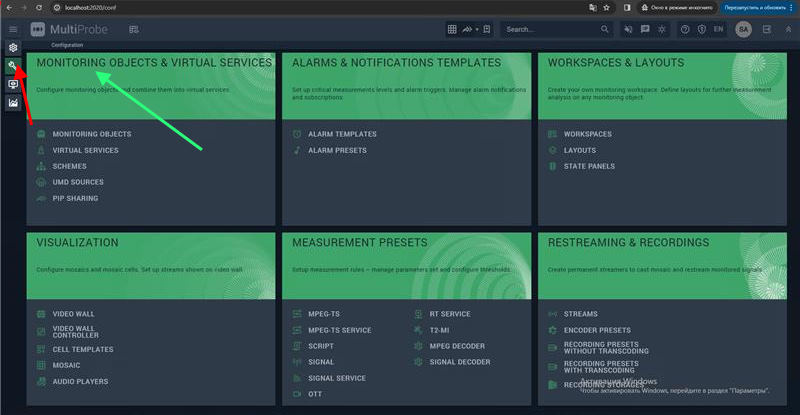The height and width of the screenshot is (415, 800).
Task: Click the grid view icon in the top toolbar
Action: 453,30
